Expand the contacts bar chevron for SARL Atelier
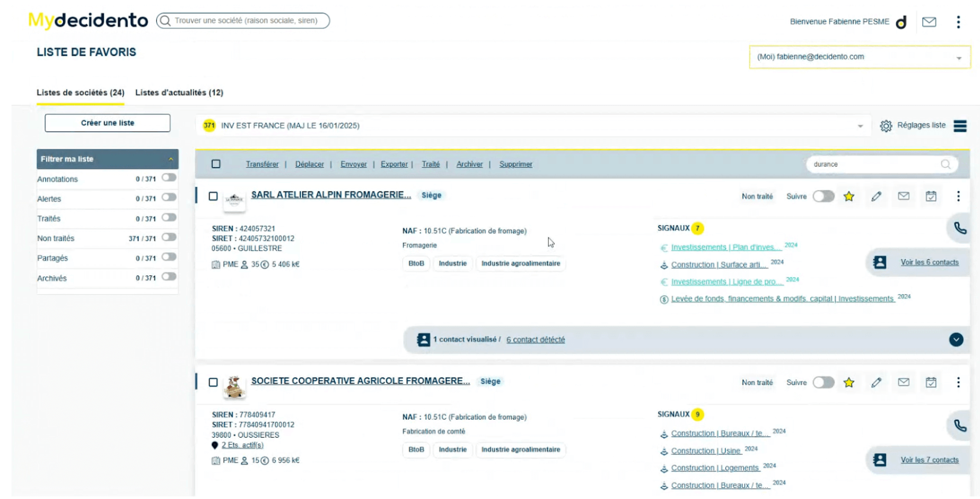This screenshot has width=980, height=499. pos(956,340)
